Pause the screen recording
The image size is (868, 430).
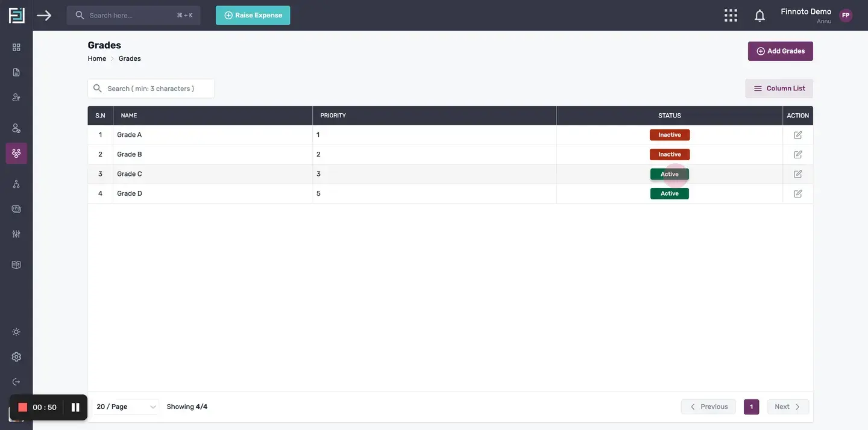pyautogui.click(x=75, y=408)
